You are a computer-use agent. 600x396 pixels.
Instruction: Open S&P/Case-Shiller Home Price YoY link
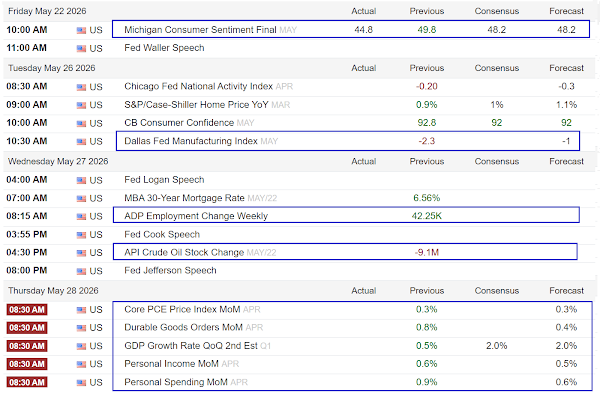coord(196,105)
